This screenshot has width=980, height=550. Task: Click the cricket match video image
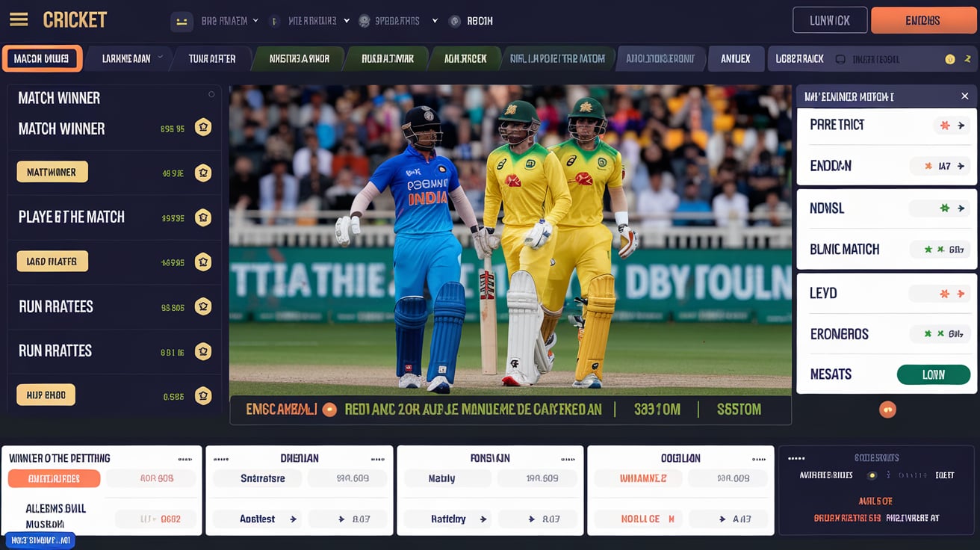coord(509,239)
